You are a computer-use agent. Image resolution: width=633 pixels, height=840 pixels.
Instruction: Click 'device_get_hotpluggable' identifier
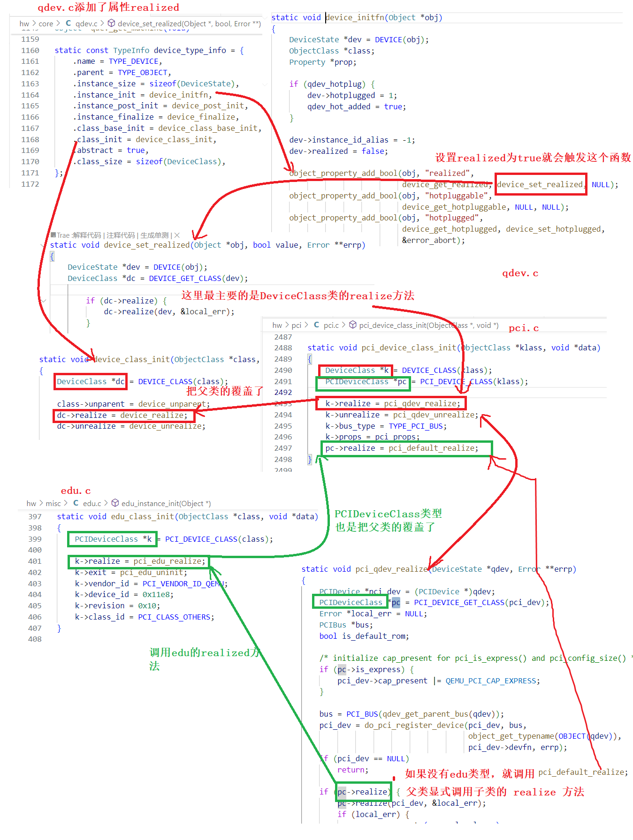click(454, 207)
